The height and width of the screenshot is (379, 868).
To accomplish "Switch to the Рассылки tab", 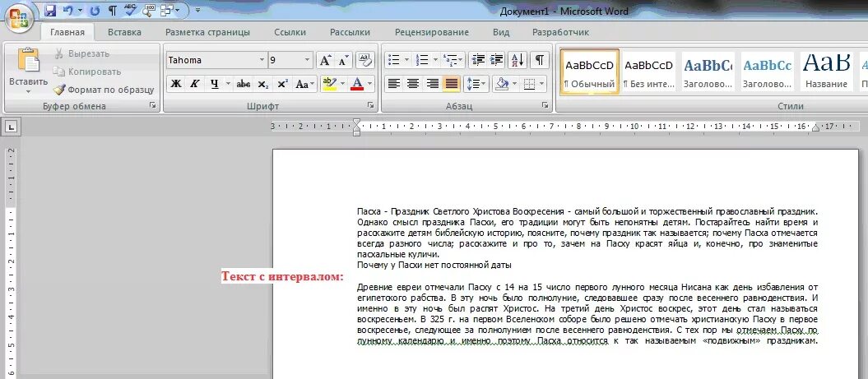I will pyautogui.click(x=350, y=32).
